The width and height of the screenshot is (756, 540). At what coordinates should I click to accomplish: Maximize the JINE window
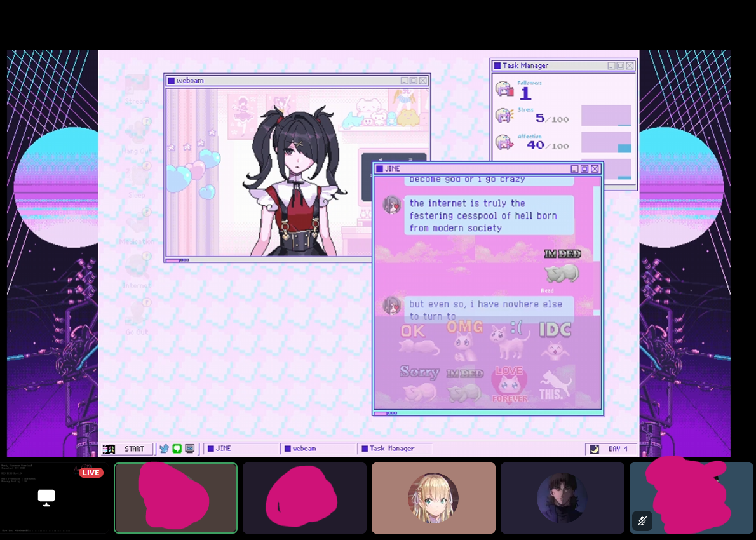[584, 169]
